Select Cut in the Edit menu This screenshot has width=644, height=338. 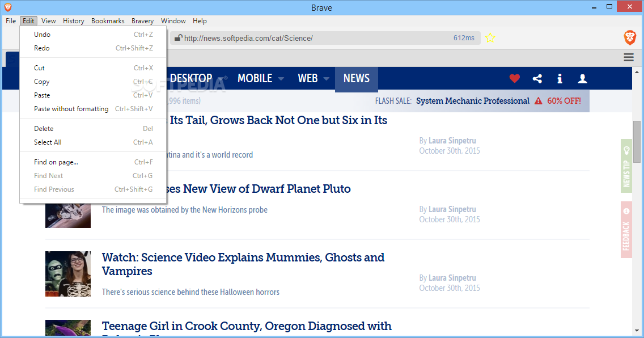point(93,67)
